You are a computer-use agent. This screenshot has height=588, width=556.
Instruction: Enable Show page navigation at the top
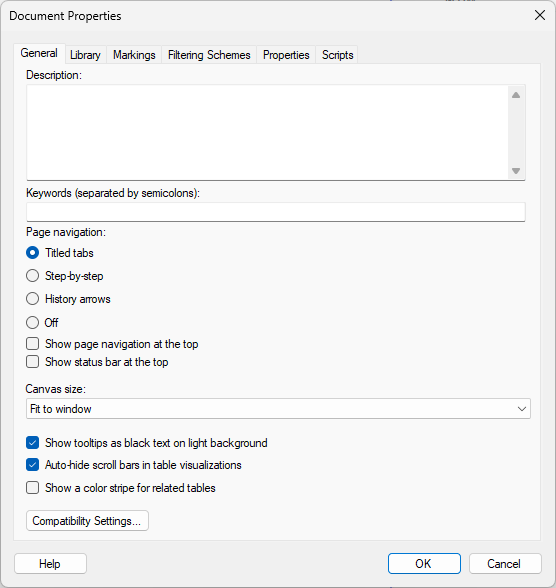click(33, 344)
